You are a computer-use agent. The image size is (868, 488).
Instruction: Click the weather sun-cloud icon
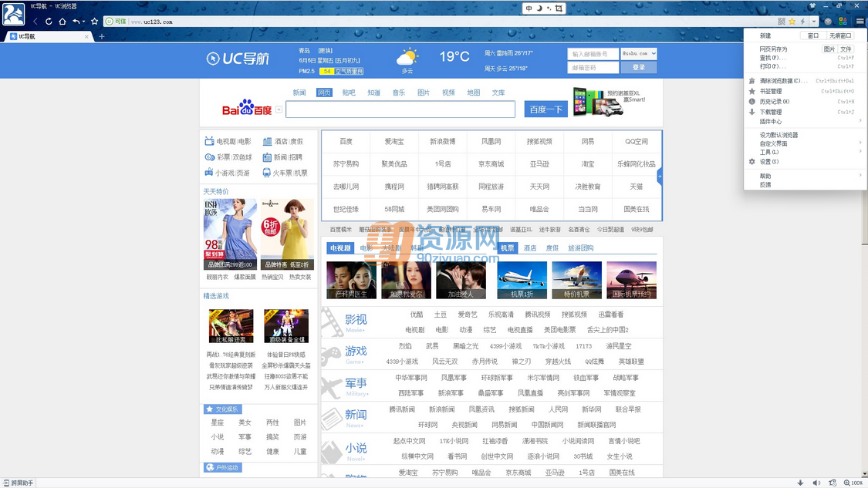[407, 57]
